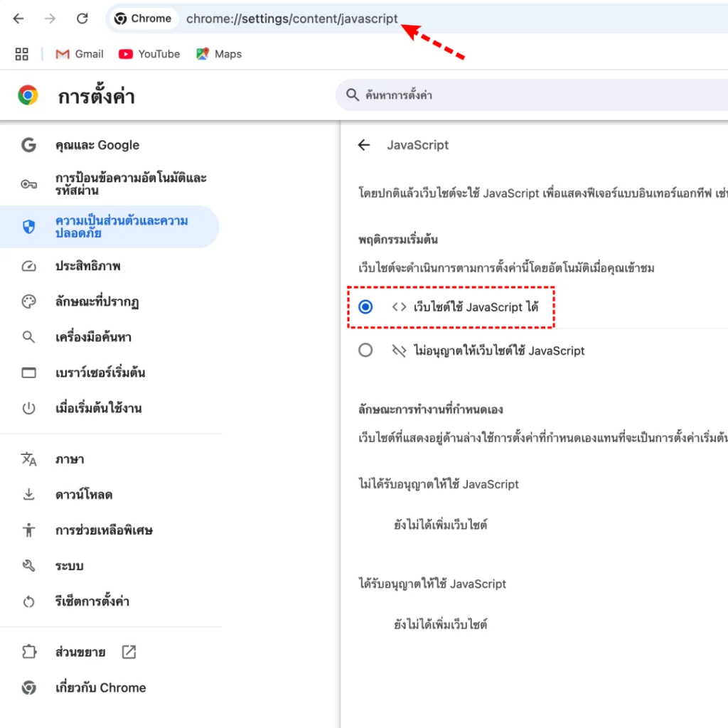Click the back arrow next to JavaScript heading
This screenshot has width=728, height=728.
(364, 145)
